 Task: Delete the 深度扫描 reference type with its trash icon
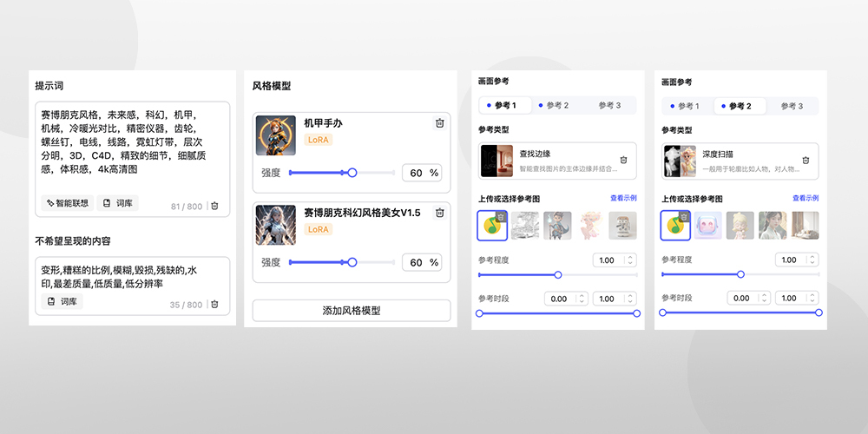tap(806, 161)
